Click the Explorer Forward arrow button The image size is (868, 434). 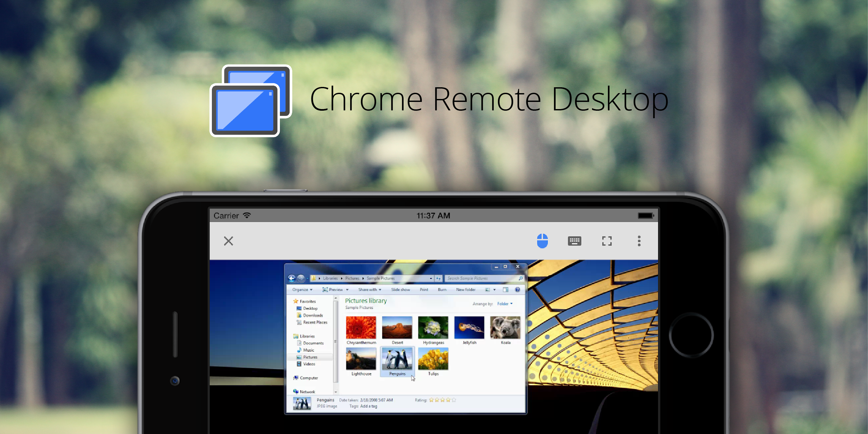pos(301,278)
